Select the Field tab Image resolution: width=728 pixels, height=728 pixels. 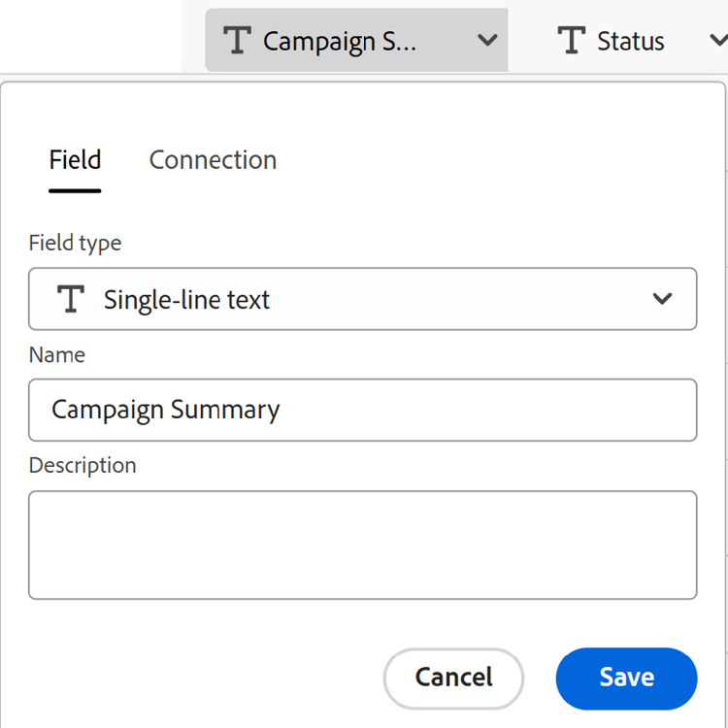pyautogui.click(x=75, y=160)
